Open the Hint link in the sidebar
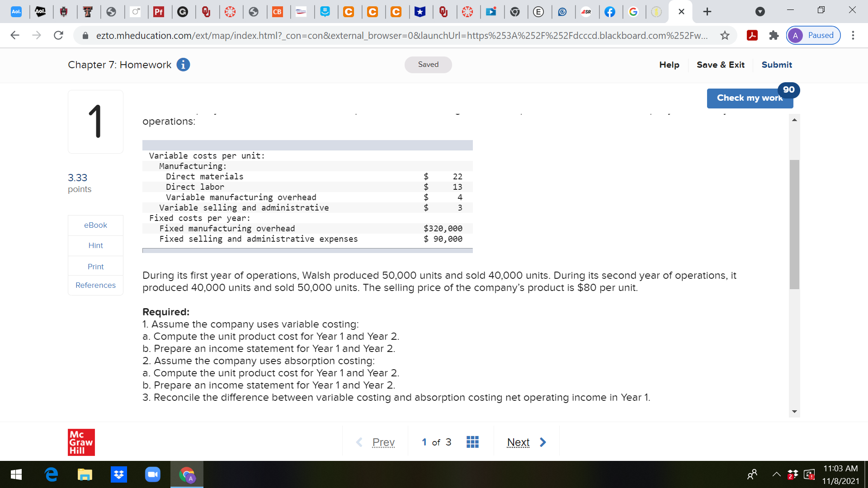This screenshot has width=868, height=488. (x=95, y=245)
